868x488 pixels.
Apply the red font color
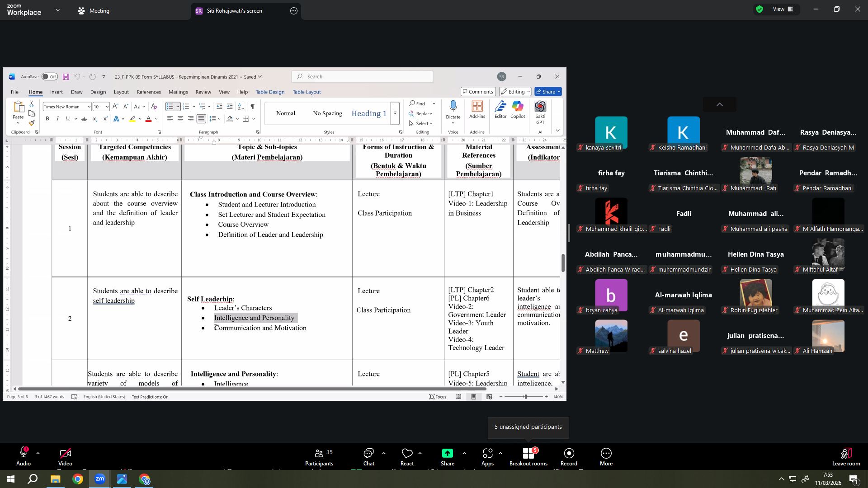[x=148, y=119]
